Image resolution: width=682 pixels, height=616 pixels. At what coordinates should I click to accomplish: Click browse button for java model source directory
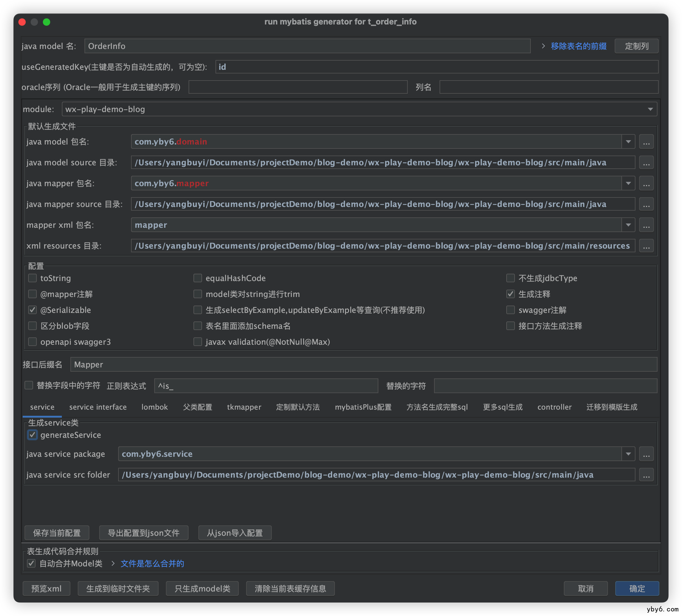pyautogui.click(x=646, y=163)
